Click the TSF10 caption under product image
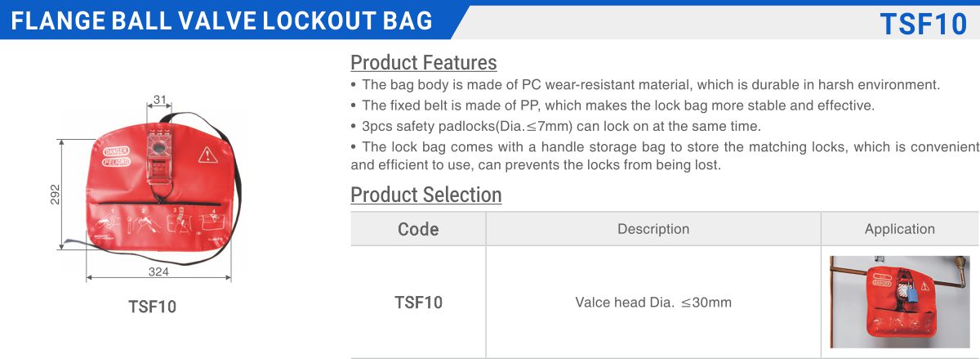The image size is (980, 359). click(152, 307)
